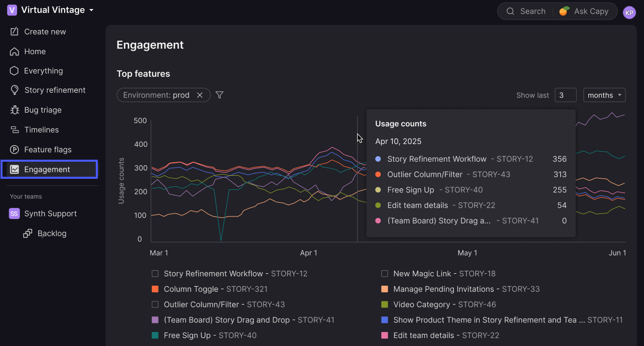Click the Feature flags icon in sidebar

pyautogui.click(x=15, y=150)
